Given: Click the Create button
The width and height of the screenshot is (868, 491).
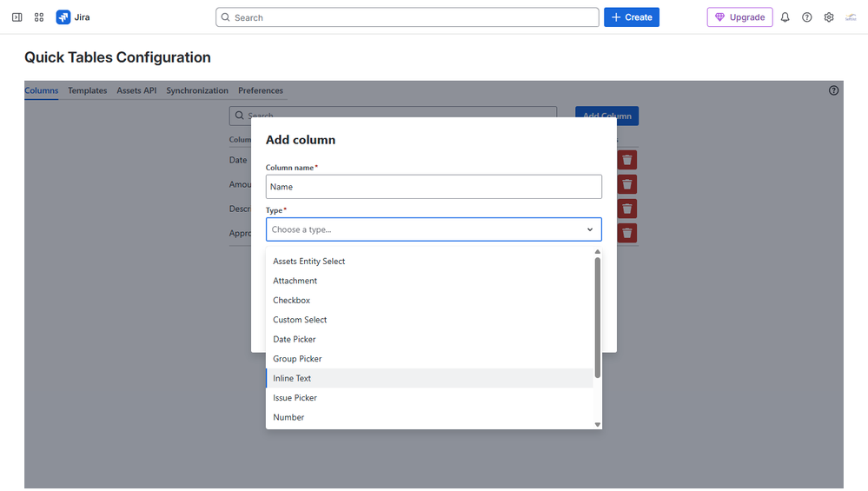Looking at the screenshot, I should coord(632,17).
